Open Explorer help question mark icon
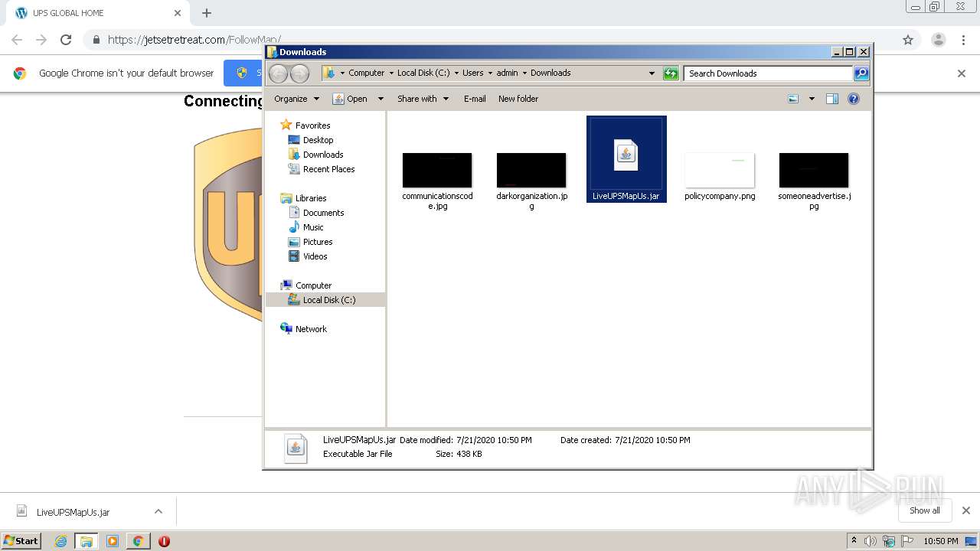The width and height of the screenshot is (980, 551). tap(854, 99)
